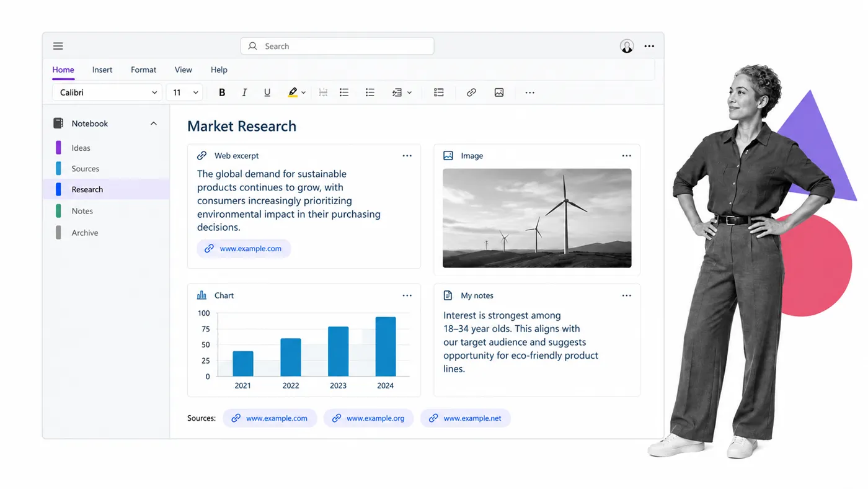868x489 pixels.
Task: Insert a checklist from the toolbar
Action: point(439,92)
